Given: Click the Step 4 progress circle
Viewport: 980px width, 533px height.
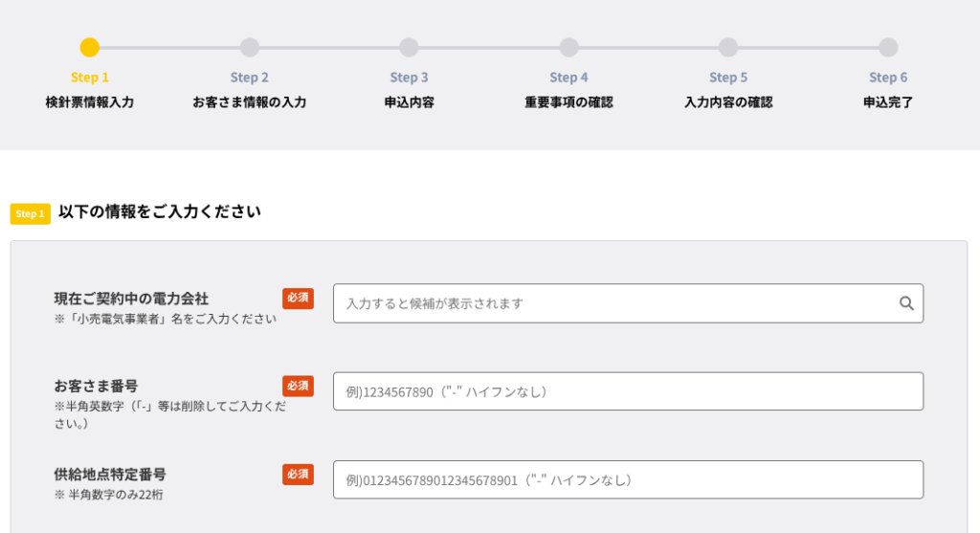Looking at the screenshot, I should point(568,47).
